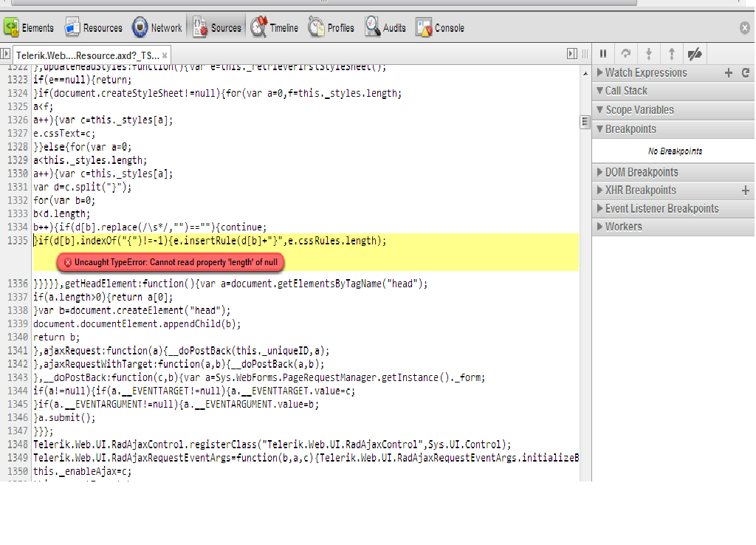Click the scrollbar up arrow
This screenshot has width=756, height=545.
tap(585, 73)
